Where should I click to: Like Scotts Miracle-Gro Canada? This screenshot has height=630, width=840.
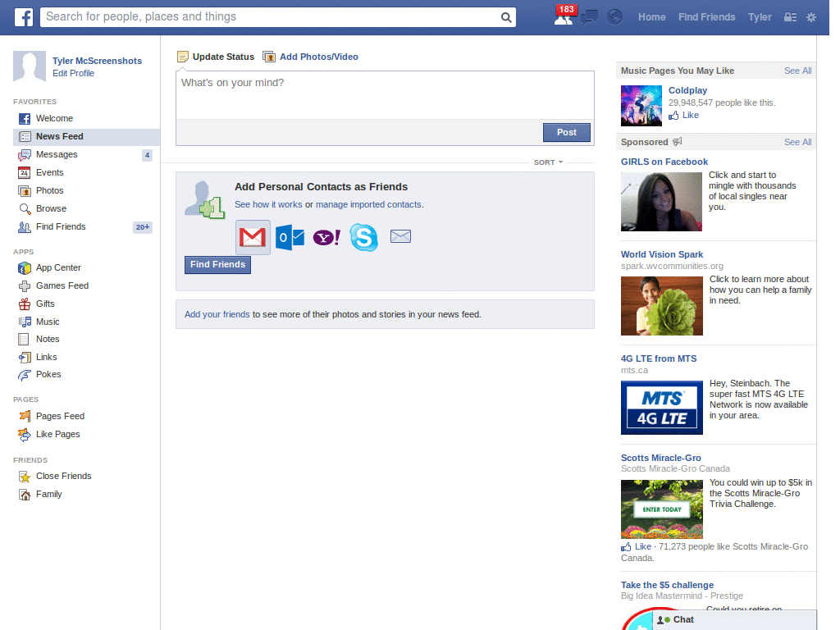(x=637, y=547)
